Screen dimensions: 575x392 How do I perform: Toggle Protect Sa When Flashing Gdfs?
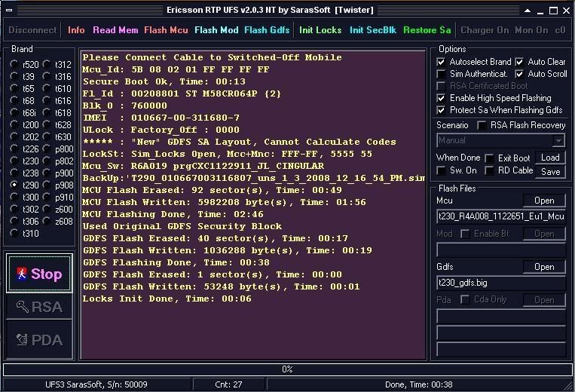(x=441, y=110)
